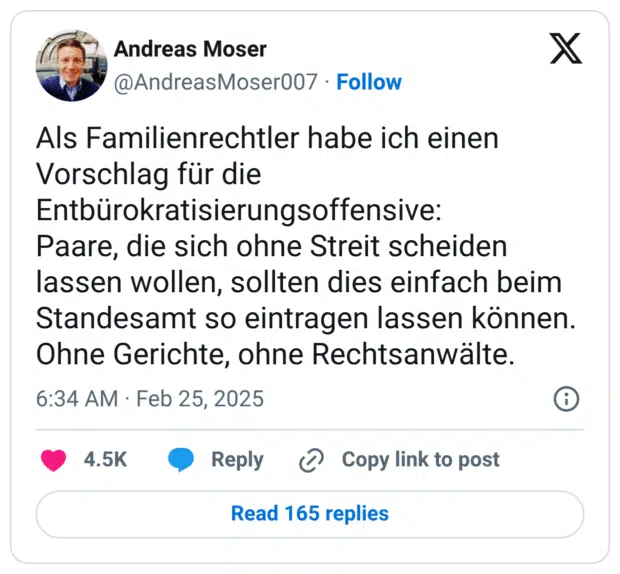620x574 pixels.
Task: Click the X logo in the corner
Action: 565,48
